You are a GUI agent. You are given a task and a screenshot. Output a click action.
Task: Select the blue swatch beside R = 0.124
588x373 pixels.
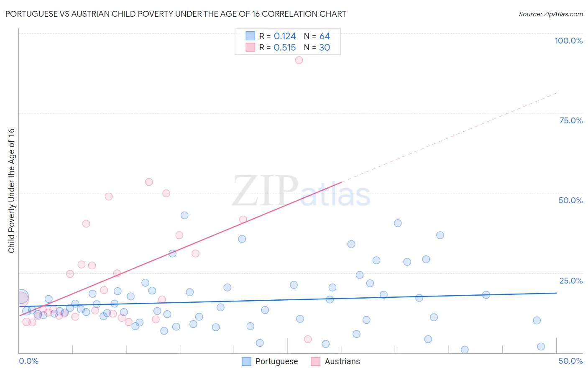pos(250,36)
